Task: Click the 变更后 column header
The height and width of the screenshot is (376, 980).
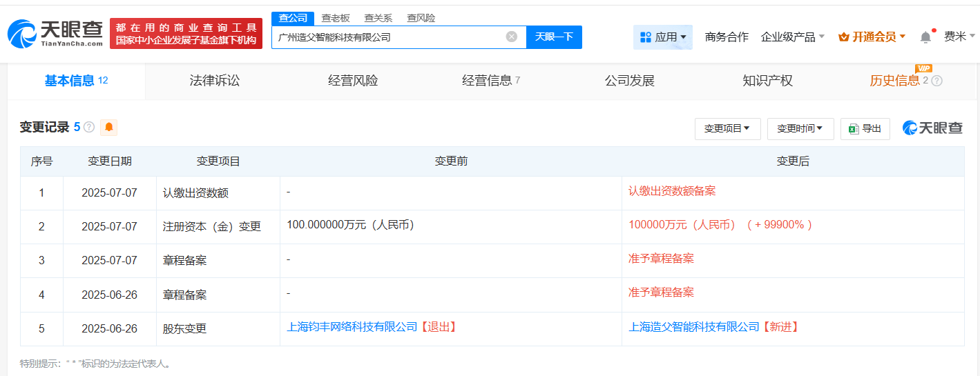Action: (793, 161)
